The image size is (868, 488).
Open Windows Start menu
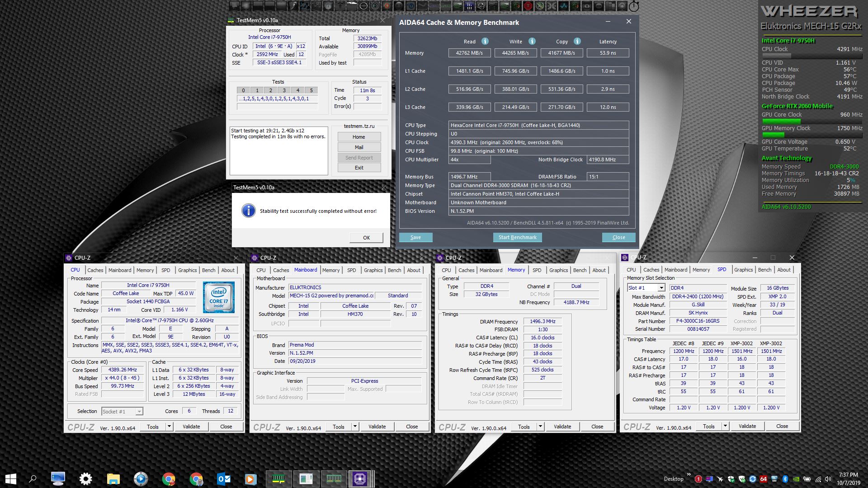[x=11, y=479]
